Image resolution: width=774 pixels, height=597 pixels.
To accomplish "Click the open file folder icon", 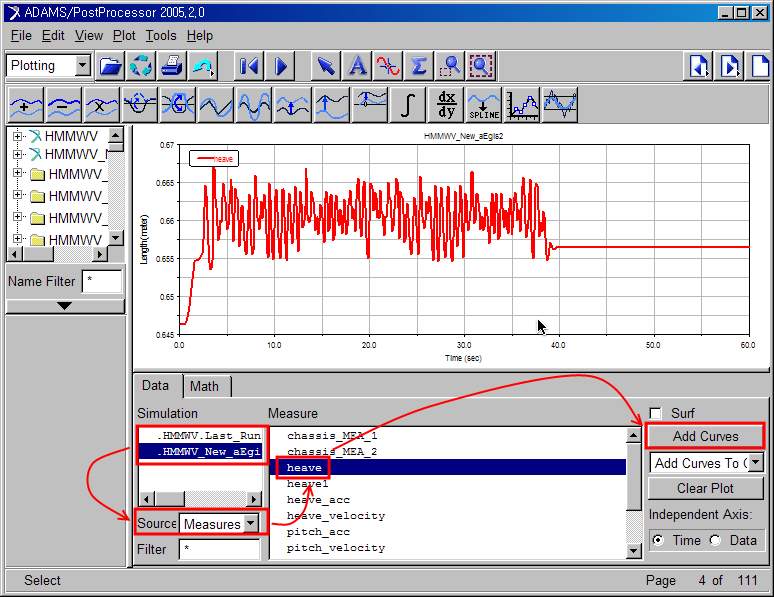I will click(x=110, y=66).
